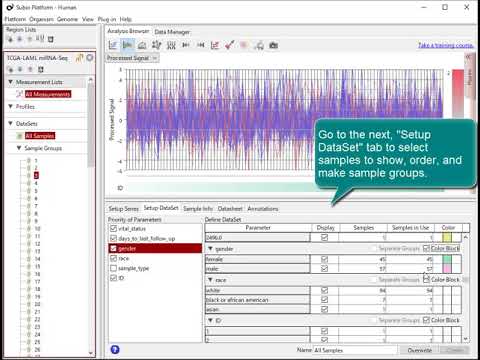Click the yellow color swatch for 2496.0 row
480x360 pixels.
tap(447, 238)
